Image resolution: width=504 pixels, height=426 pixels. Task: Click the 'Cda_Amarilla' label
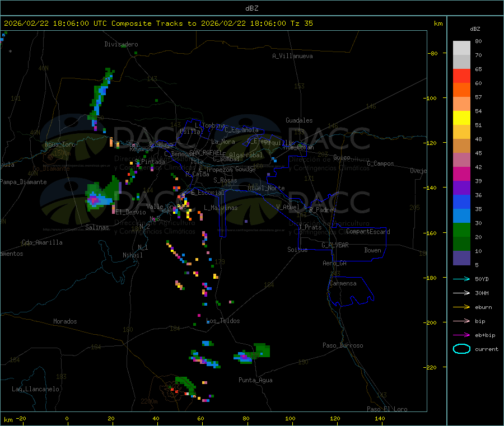42,242
